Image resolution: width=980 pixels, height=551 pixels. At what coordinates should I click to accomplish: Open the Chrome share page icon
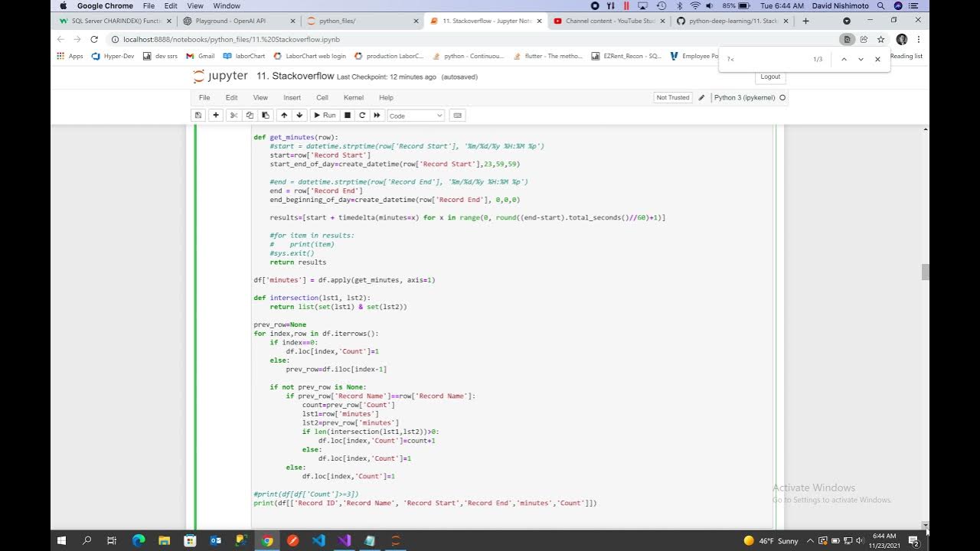click(864, 39)
